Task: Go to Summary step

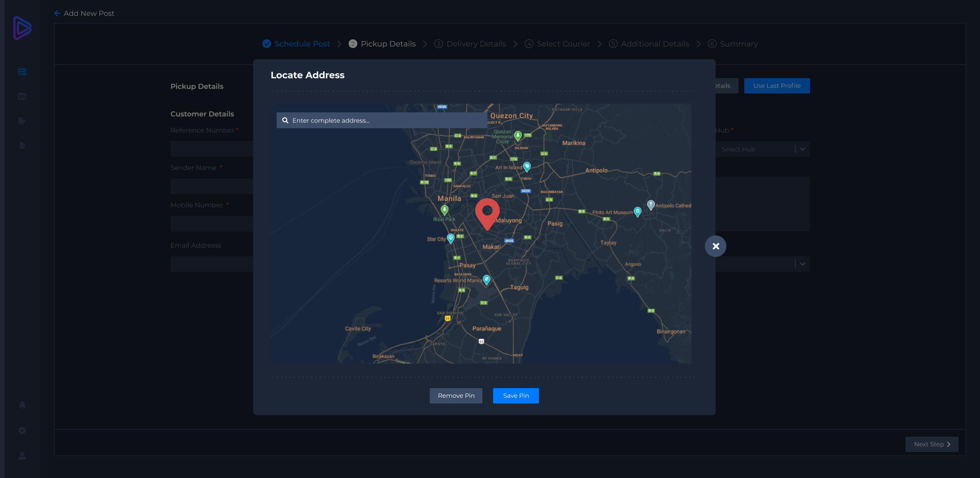Action: coord(733,44)
